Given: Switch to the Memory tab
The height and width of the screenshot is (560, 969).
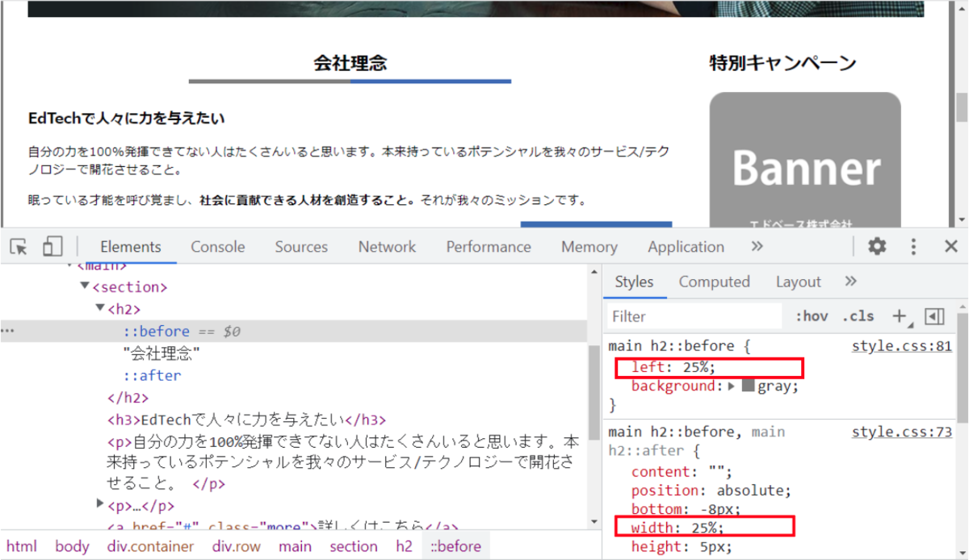Looking at the screenshot, I should [589, 247].
